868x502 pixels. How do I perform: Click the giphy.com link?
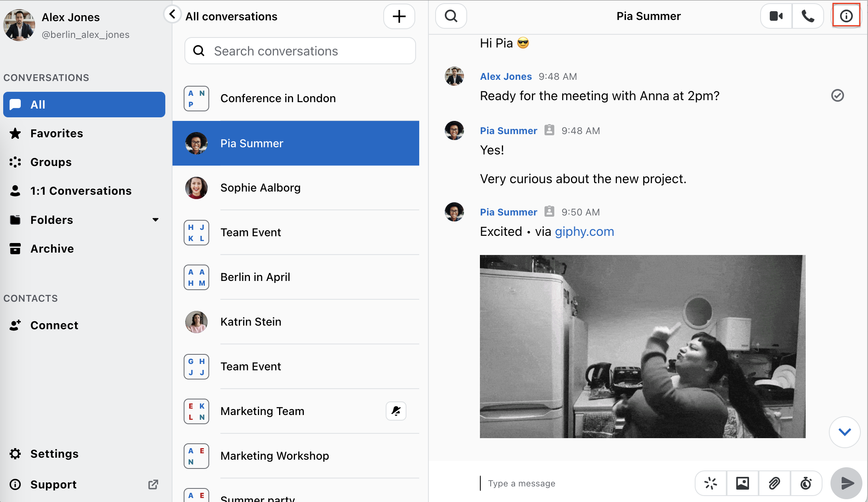pyautogui.click(x=585, y=231)
